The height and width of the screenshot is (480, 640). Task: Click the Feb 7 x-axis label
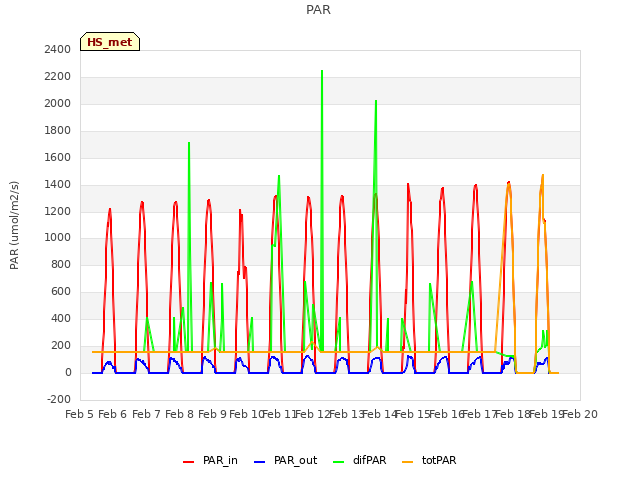point(147,414)
